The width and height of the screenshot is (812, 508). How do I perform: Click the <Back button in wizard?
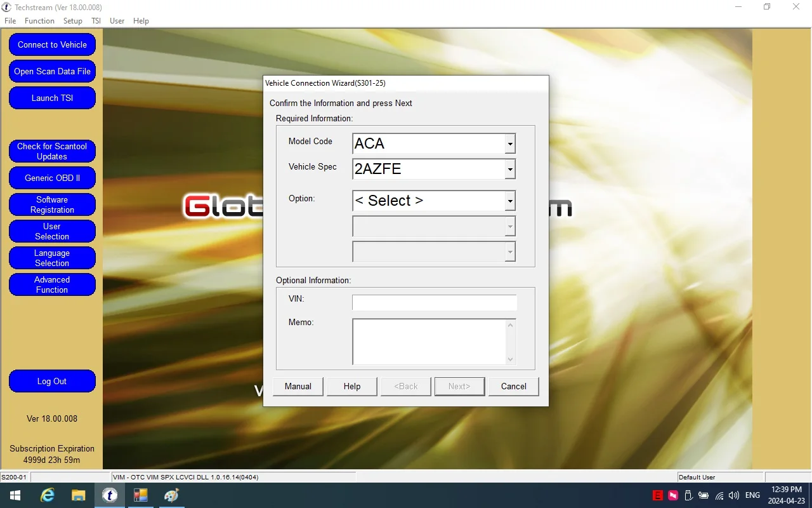click(x=406, y=386)
